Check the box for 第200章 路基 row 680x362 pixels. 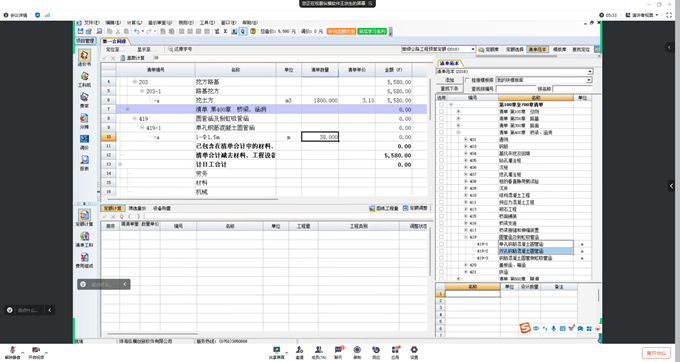[441, 118]
